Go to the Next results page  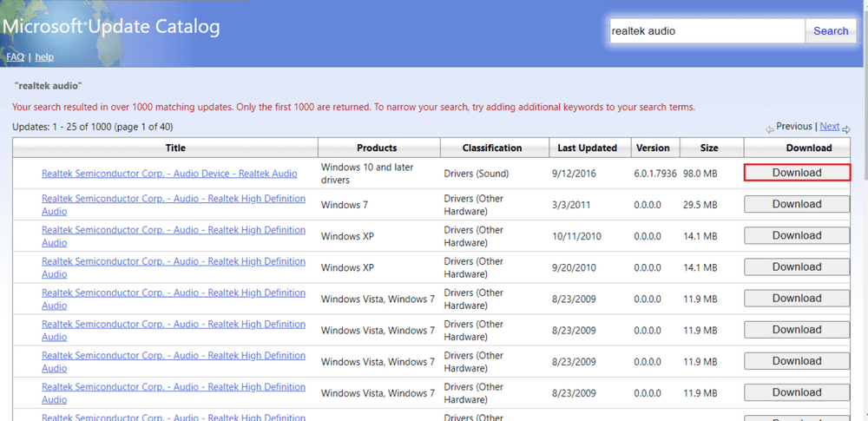point(829,127)
